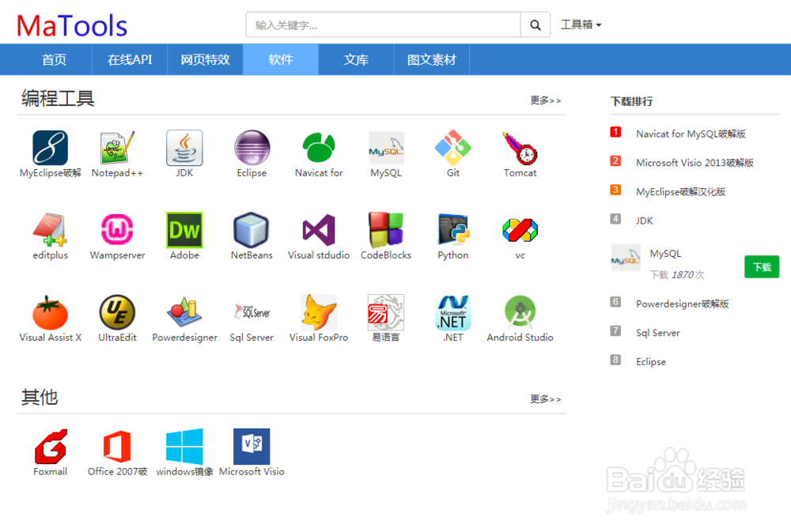Select the Office 2007 icon

click(x=117, y=447)
